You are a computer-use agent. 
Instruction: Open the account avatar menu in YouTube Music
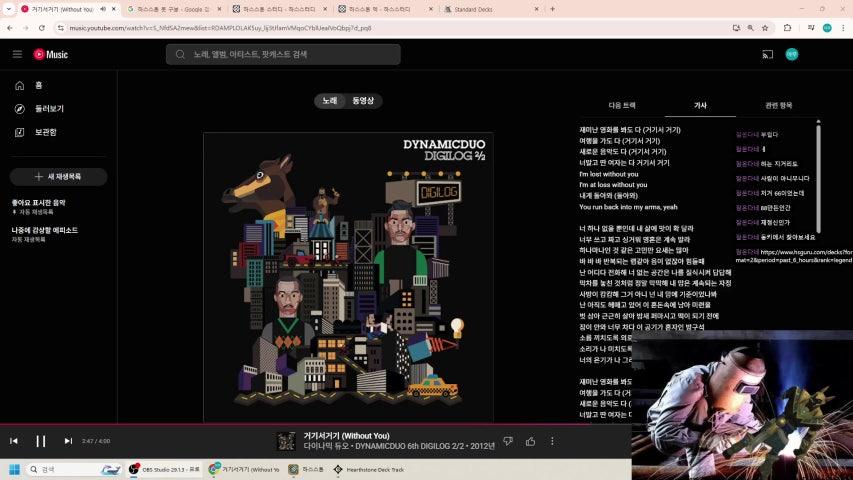(x=792, y=54)
